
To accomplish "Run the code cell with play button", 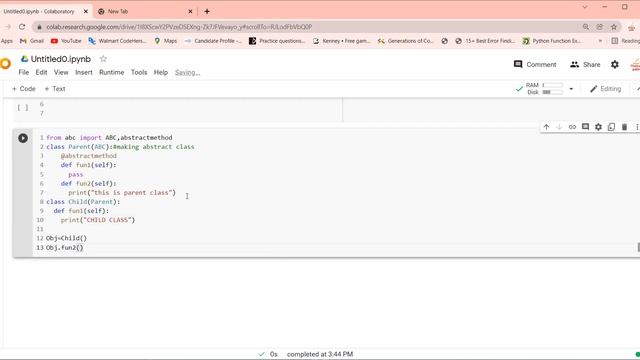I will click(23, 138).
